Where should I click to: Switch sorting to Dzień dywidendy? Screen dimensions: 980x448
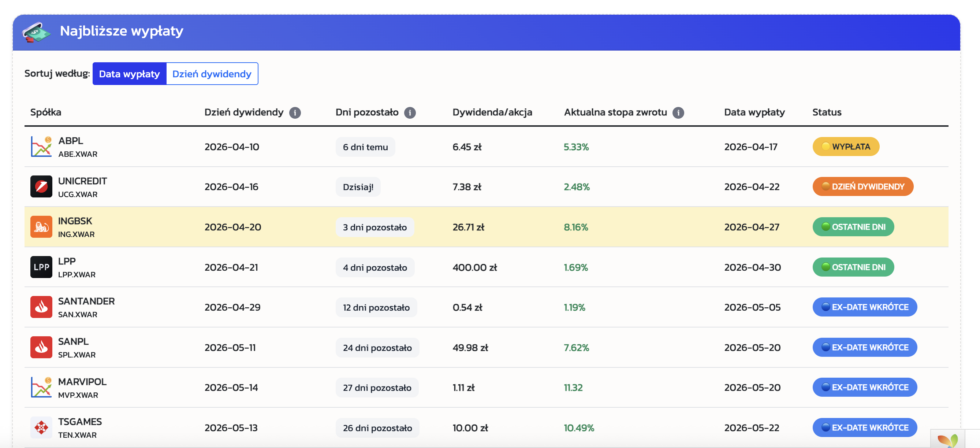click(x=212, y=74)
